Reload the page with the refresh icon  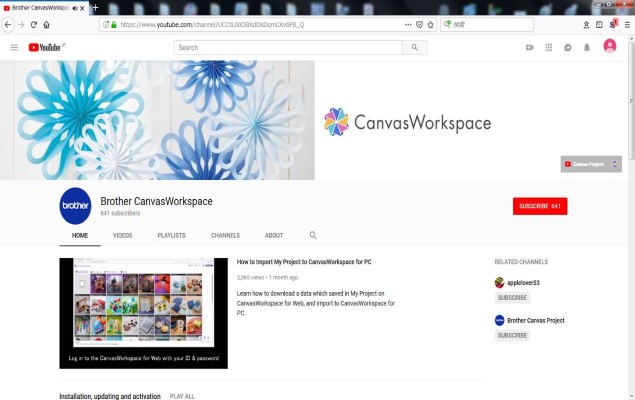coord(34,25)
